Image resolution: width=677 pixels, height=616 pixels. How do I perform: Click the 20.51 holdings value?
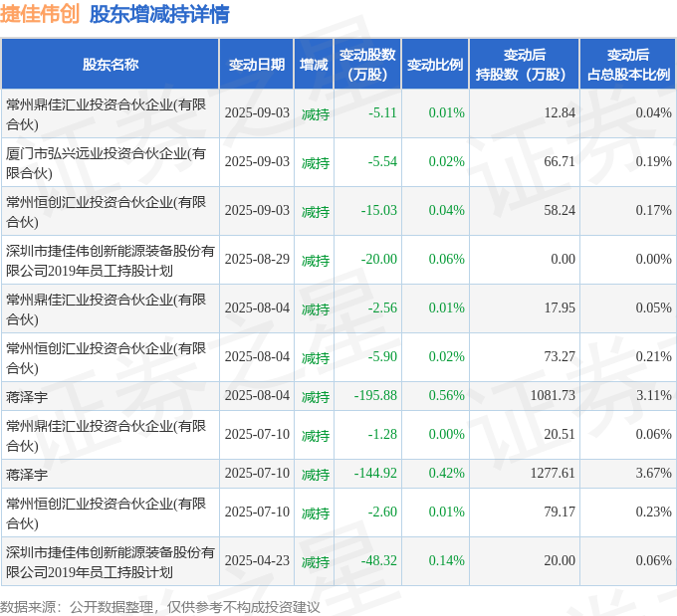[560, 434]
